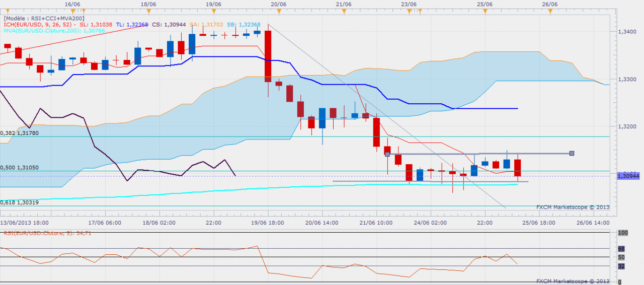Select the trend line's right square handle

click(x=572, y=153)
